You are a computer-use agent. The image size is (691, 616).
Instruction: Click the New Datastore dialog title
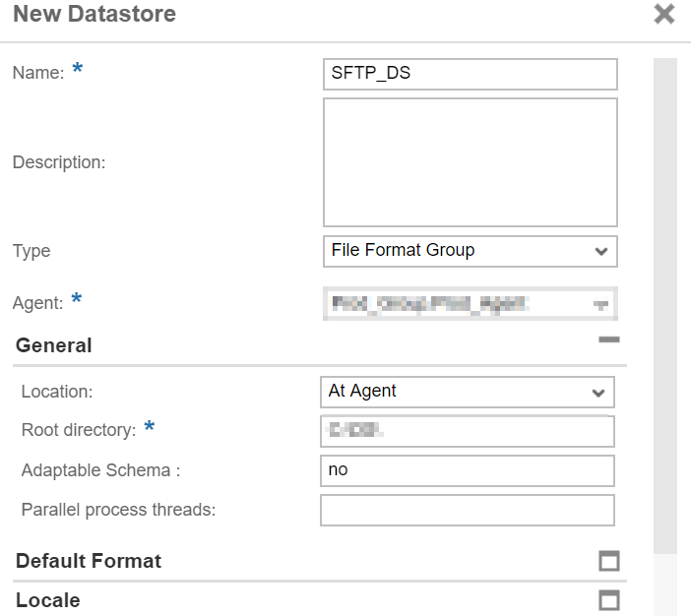tap(94, 15)
